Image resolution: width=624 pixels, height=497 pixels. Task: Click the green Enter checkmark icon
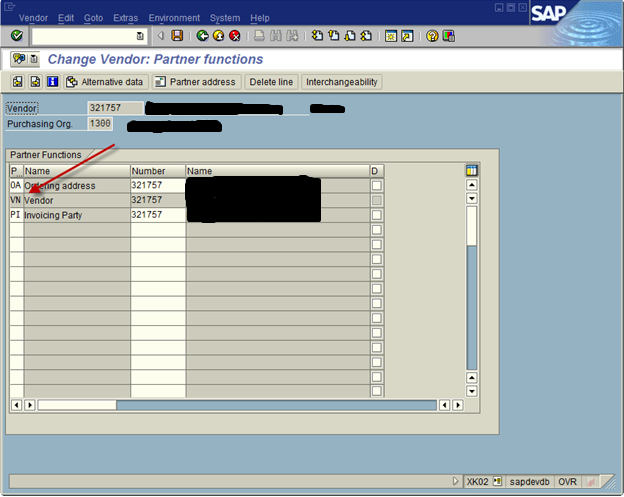click(x=17, y=36)
